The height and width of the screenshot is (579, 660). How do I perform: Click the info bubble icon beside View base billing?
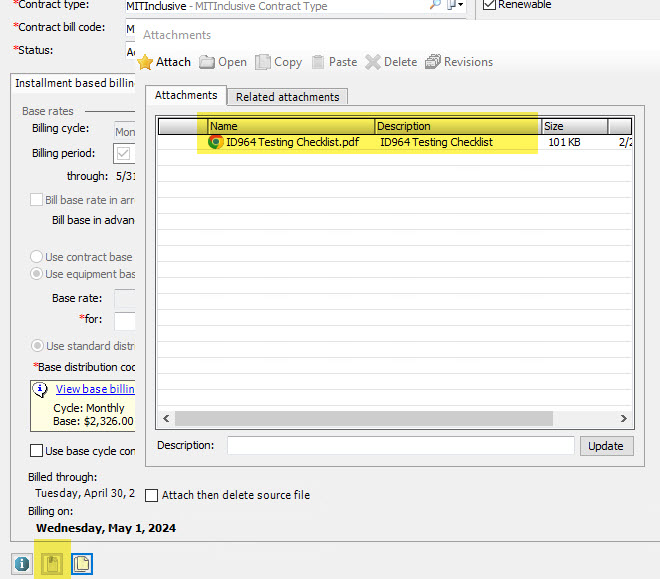(x=40, y=390)
